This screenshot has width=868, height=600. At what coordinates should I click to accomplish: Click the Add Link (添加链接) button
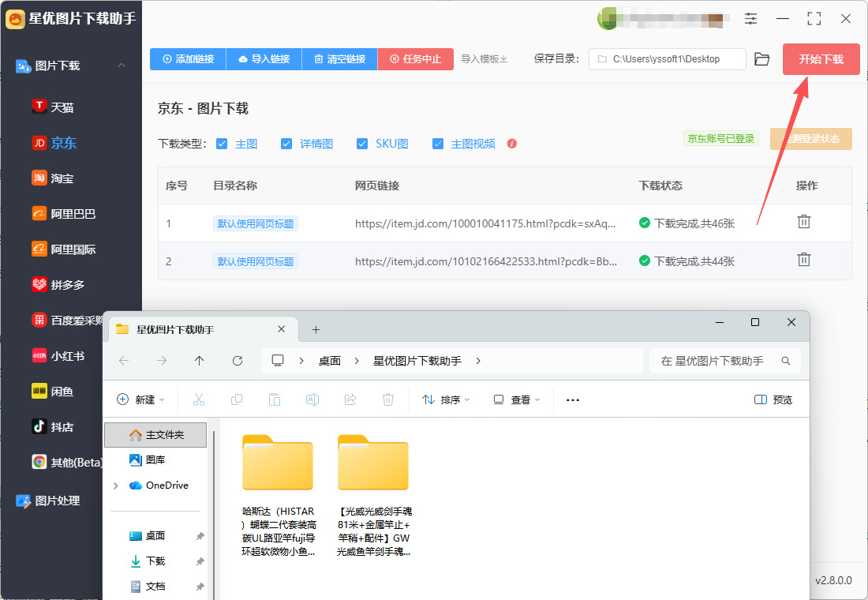[189, 58]
